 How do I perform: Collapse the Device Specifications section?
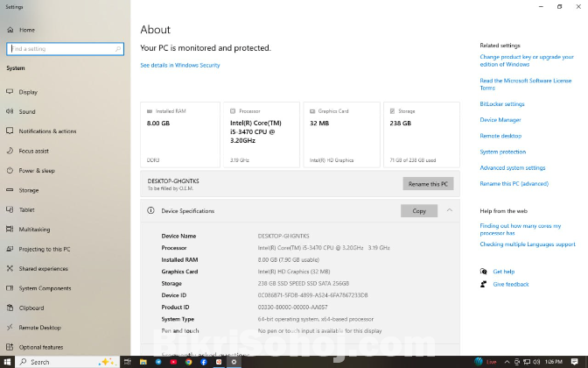point(449,210)
